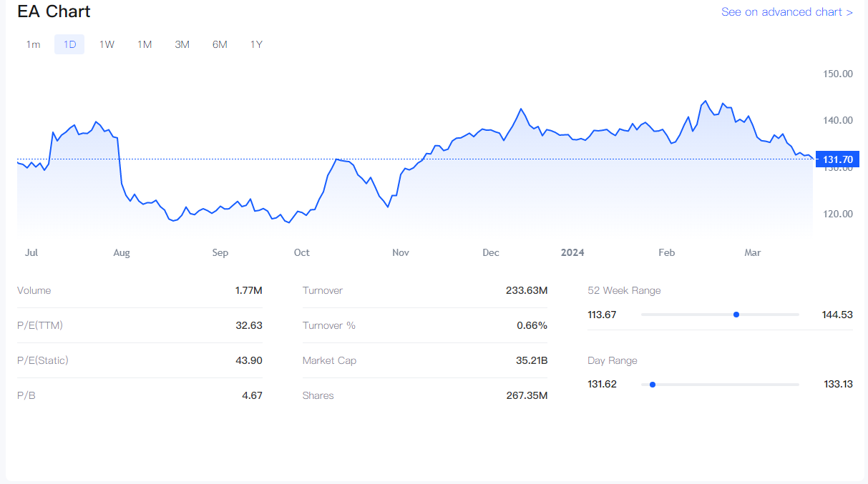The width and height of the screenshot is (868, 484).
Task: Click the 52 week high value 144.53
Action: click(837, 315)
